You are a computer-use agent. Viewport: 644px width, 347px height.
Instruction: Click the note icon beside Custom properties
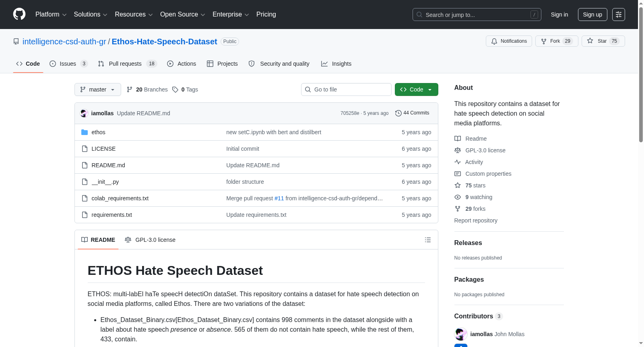[458, 174]
